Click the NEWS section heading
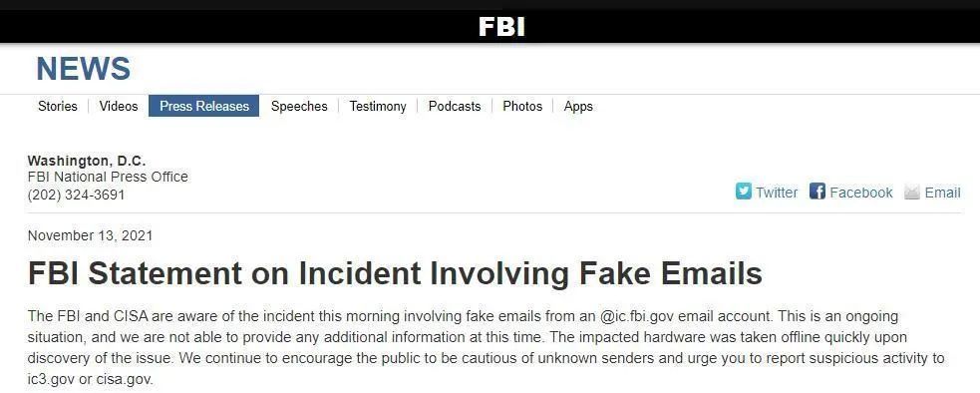This screenshot has height=393, width=980. tap(84, 69)
